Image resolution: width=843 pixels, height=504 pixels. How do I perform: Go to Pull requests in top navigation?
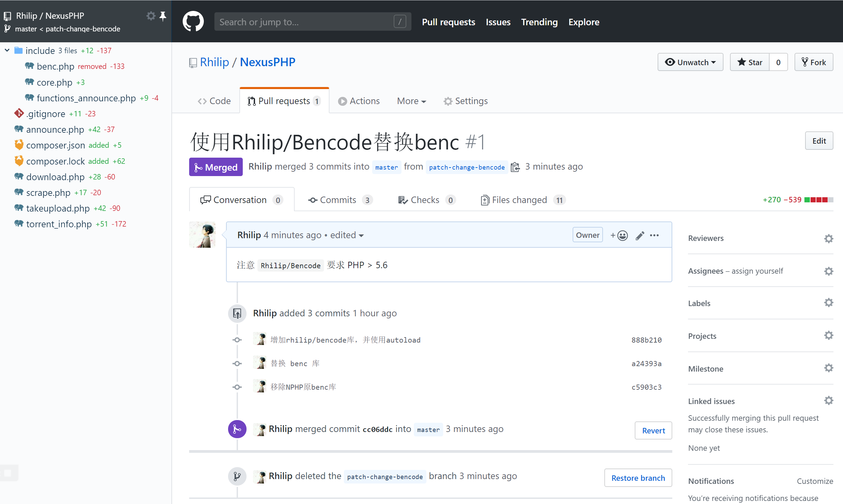(448, 22)
